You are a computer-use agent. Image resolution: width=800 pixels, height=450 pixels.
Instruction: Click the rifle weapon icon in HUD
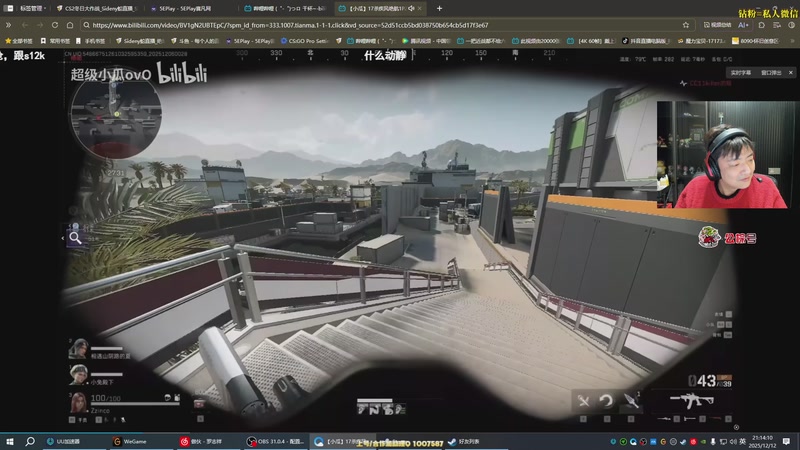(692, 401)
